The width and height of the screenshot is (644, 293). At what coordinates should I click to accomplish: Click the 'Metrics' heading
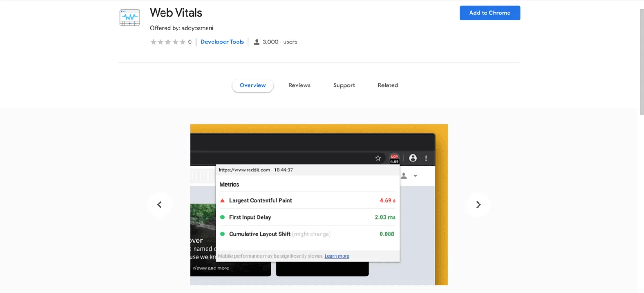pyautogui.click(x=229, y=184)
